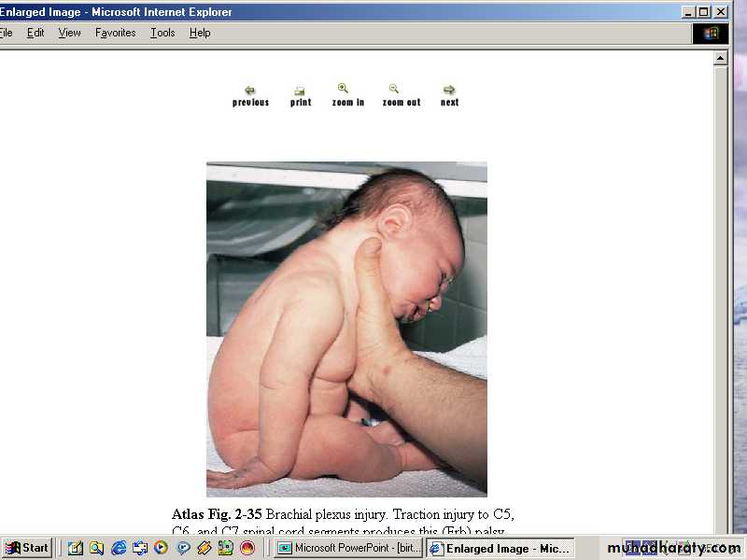Launch Internet Explorer from quick launch
This screenshot has height=560, width=747.
119,548
